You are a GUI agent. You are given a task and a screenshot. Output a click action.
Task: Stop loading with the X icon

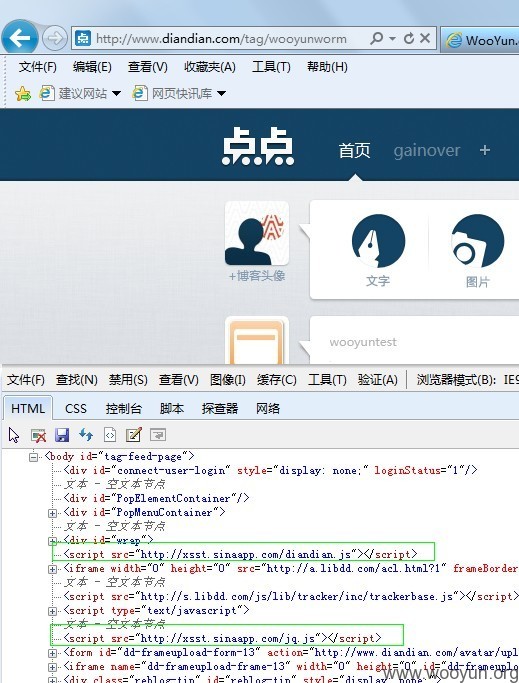click(x=425, y=38)
